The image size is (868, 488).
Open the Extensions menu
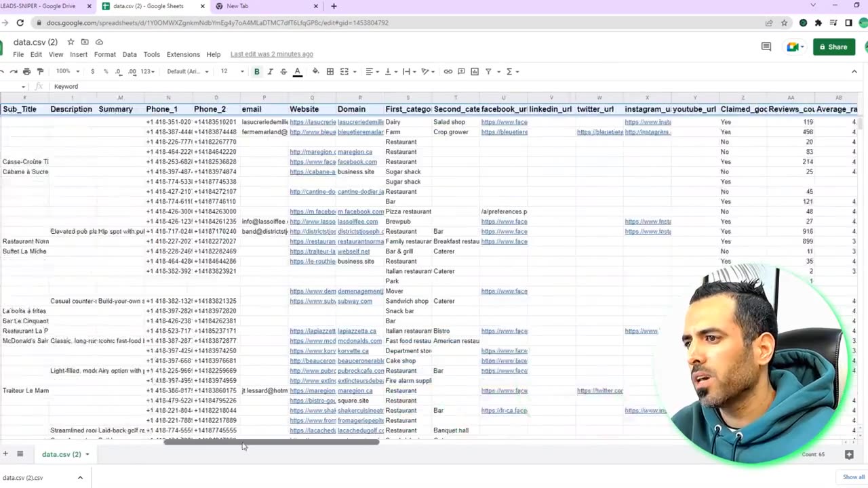[183, 54]
